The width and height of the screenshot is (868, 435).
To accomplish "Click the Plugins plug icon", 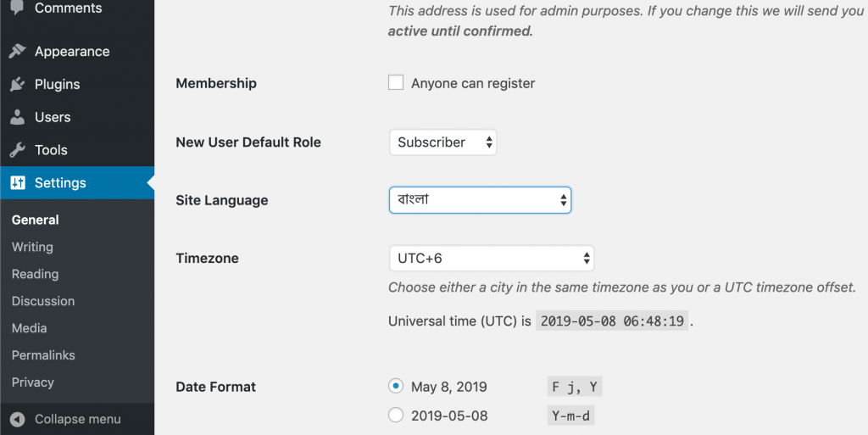I will click(17, 84).
